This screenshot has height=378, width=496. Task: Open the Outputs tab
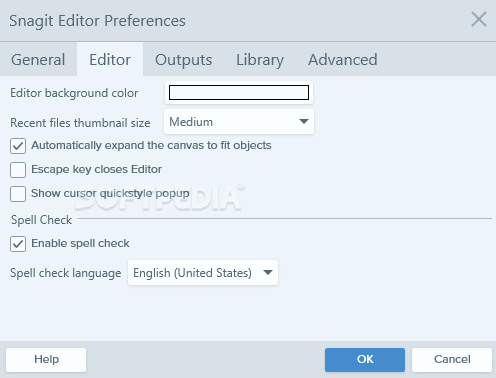183,60
